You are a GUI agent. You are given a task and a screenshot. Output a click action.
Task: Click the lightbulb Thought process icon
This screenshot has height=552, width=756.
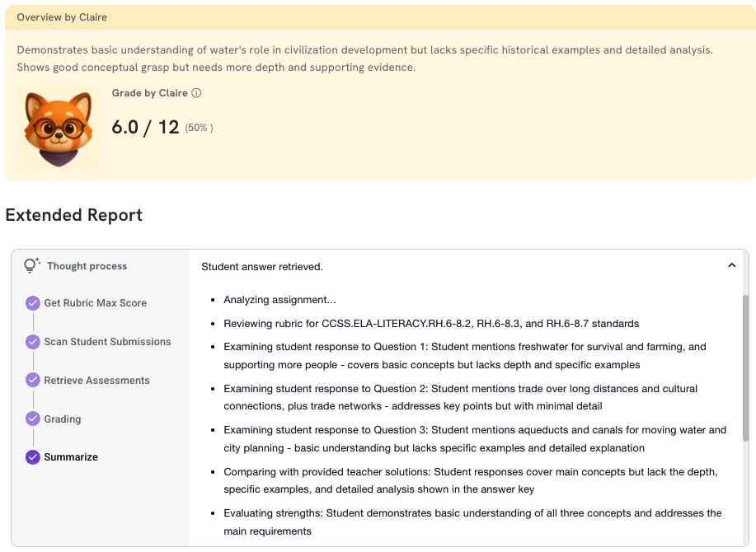click(32, 265)
